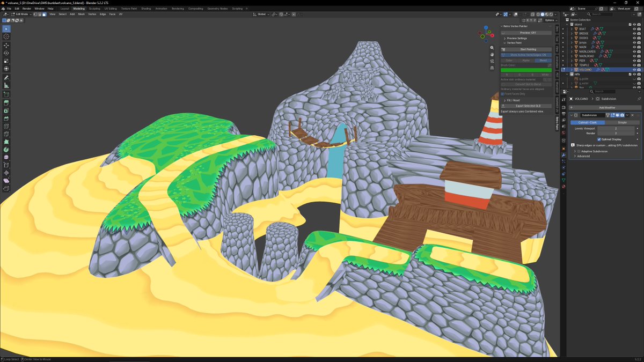The width and height of the screenshot is (644, 362).
Task: Select the 3D Cursor tool
Action: (x=6, y=36)
